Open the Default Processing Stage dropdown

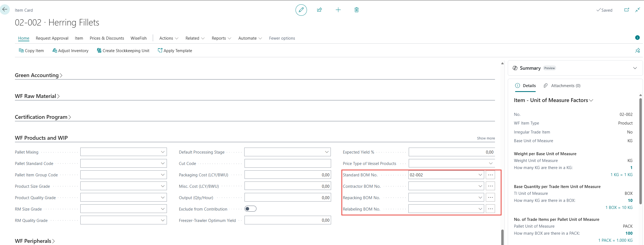point(327,152)
